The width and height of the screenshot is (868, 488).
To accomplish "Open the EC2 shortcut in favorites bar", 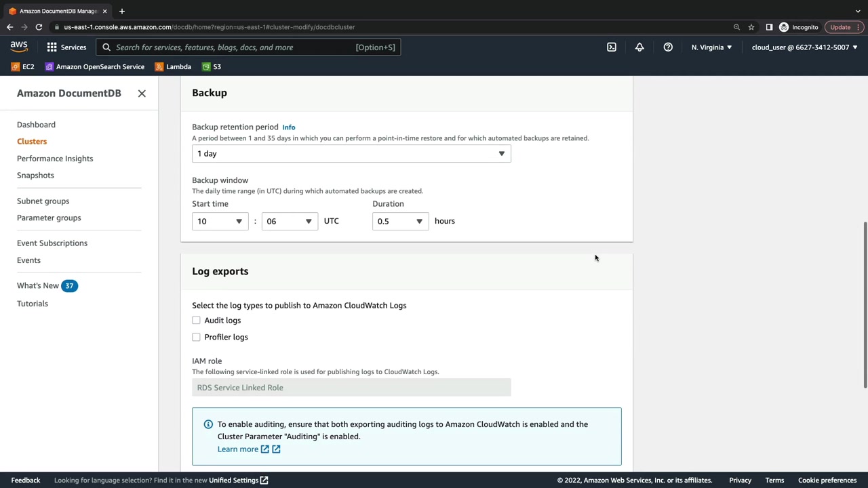I will click(x=22, y=67).
